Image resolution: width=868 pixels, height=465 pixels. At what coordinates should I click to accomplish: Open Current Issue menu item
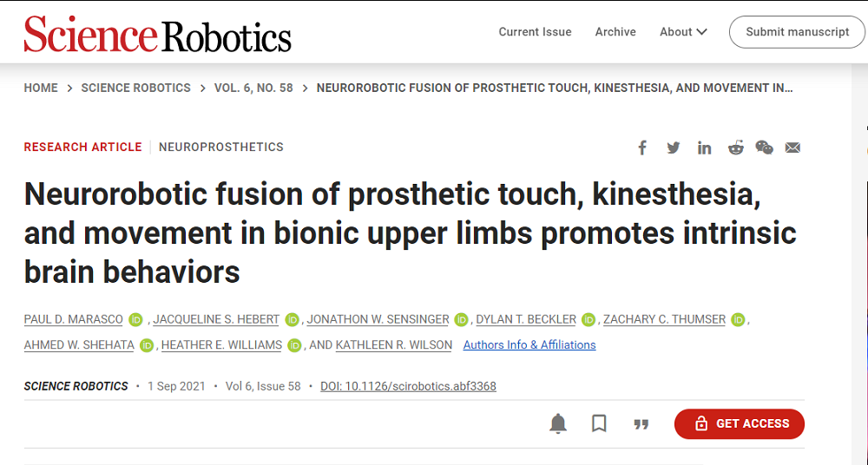(535, 32)
